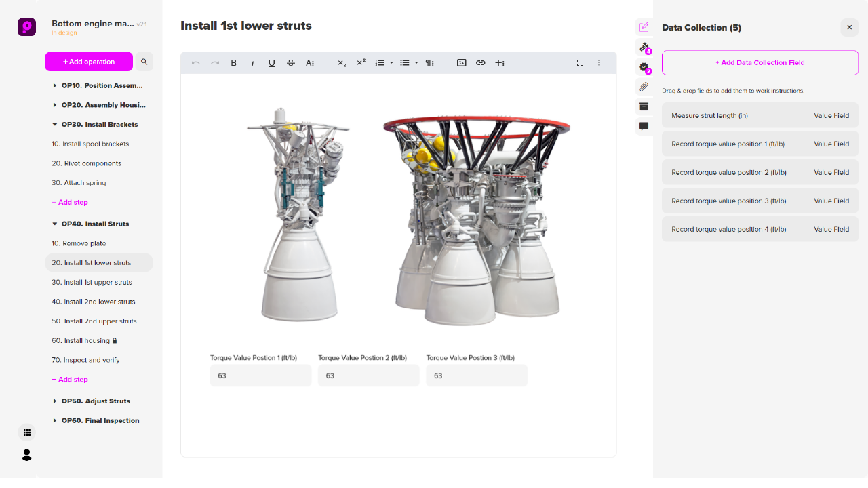Screen dimensions: 868x488
Task: Click the app launcher grid icon
Action: 26,432
